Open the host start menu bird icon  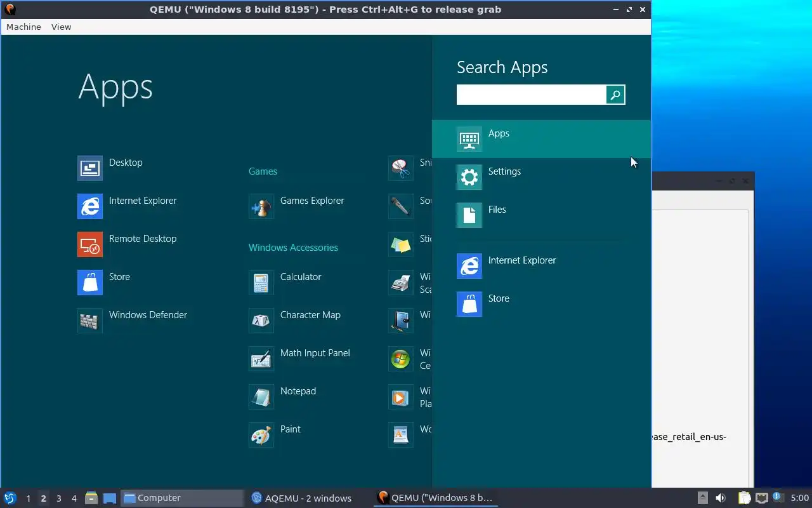10,498
